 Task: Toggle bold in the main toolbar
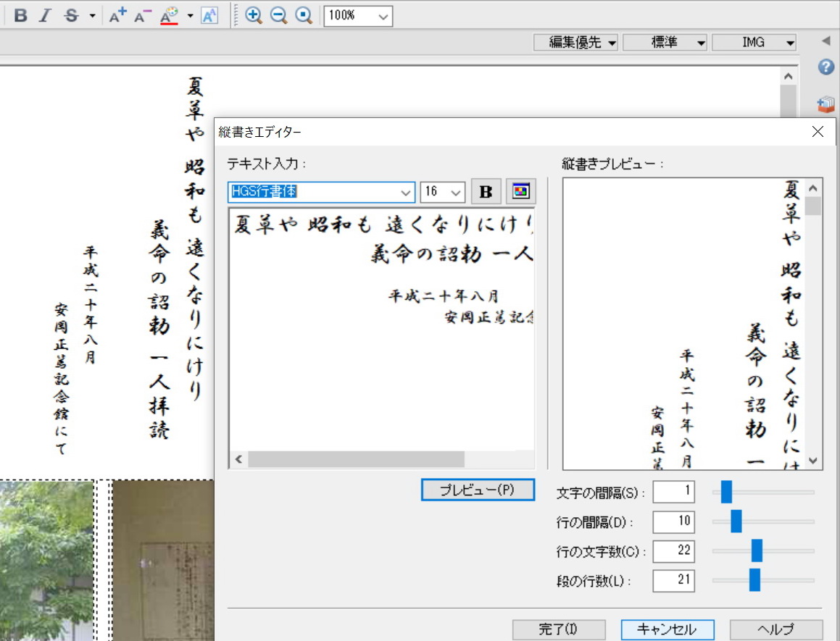point(21,15)
